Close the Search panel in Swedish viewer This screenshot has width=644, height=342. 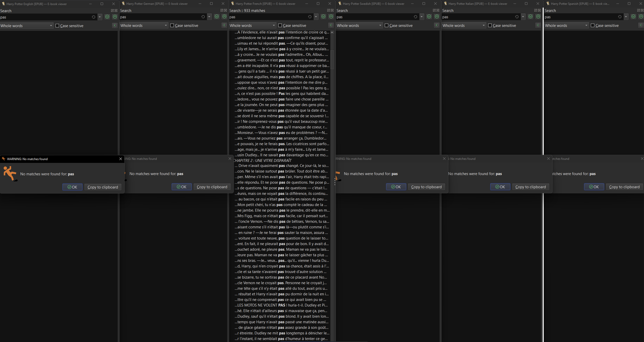tap(438, 10)
